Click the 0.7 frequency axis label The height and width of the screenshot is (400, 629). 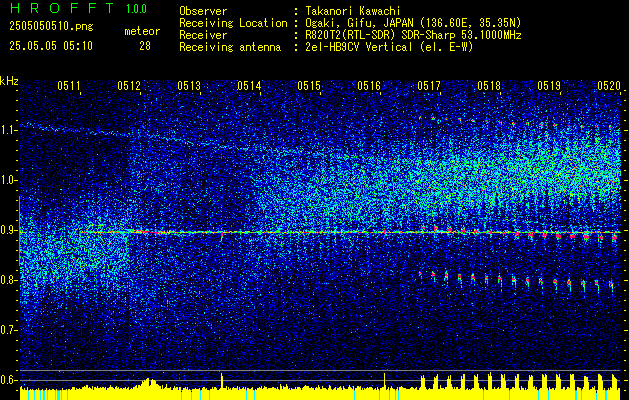(8, 330)
